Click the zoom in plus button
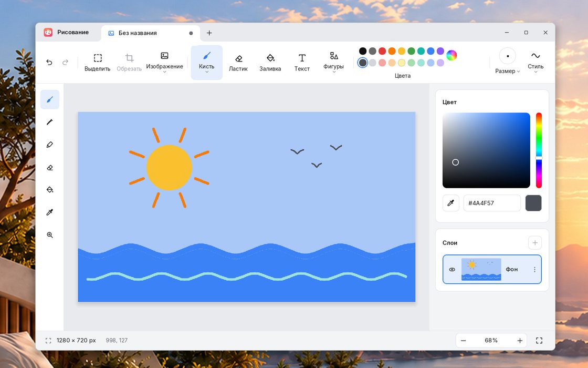Image resolution: width=588 pixels, height=368 pixels. click(x=520, y=341)
